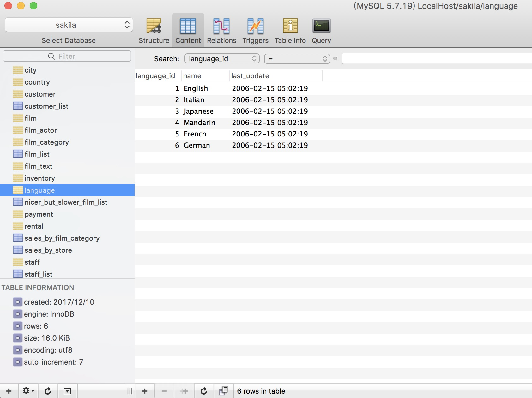Switch to the Structure tab label

click(154, 40)
